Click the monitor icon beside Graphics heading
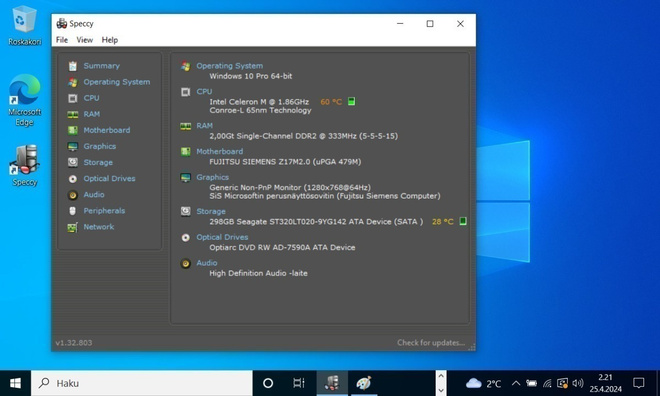Screen dimensions: 660x396 186,178
